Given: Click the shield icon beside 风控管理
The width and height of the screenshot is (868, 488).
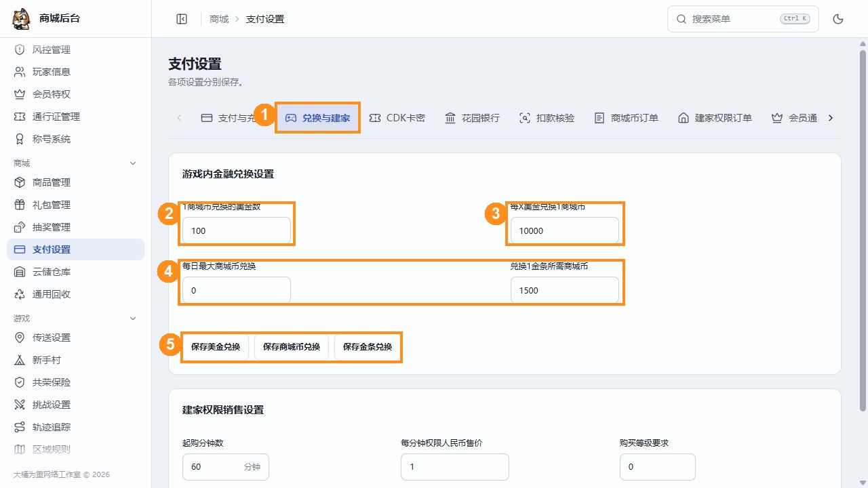Looking at the screenshot, I should click(x=20, y=49).
